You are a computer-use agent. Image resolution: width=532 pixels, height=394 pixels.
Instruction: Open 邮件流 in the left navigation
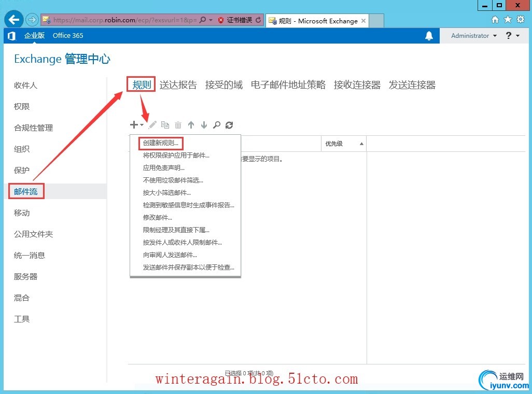[x=25, y=192]
